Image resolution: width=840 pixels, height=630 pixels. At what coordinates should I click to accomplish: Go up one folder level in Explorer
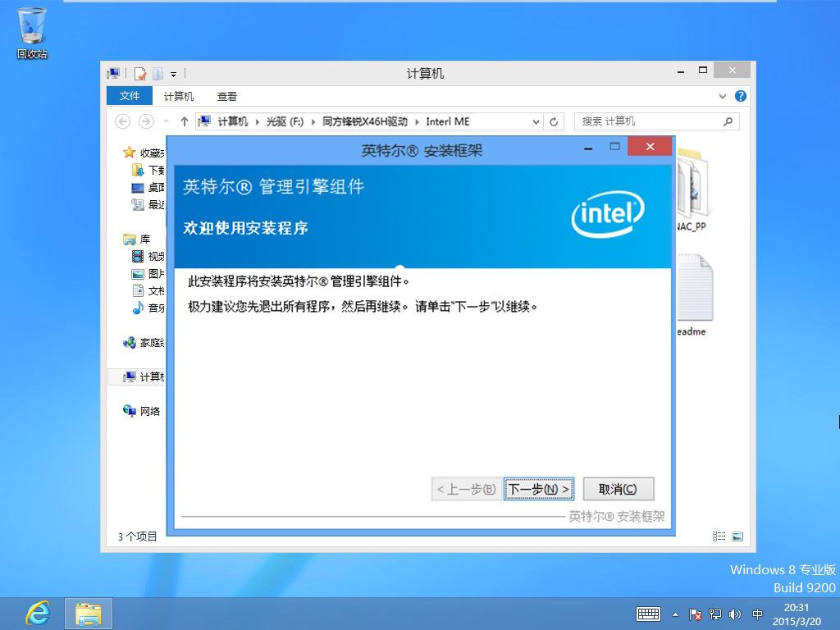(x=185, y=121)
